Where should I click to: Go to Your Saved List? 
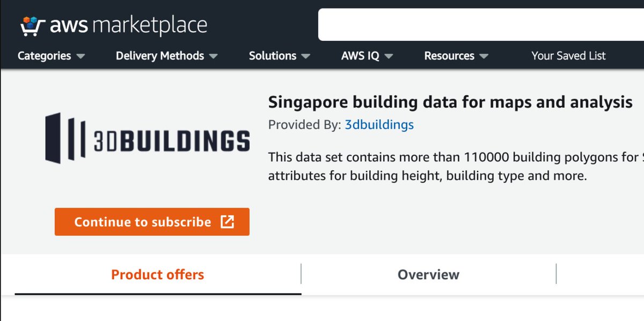coord(568,56)
